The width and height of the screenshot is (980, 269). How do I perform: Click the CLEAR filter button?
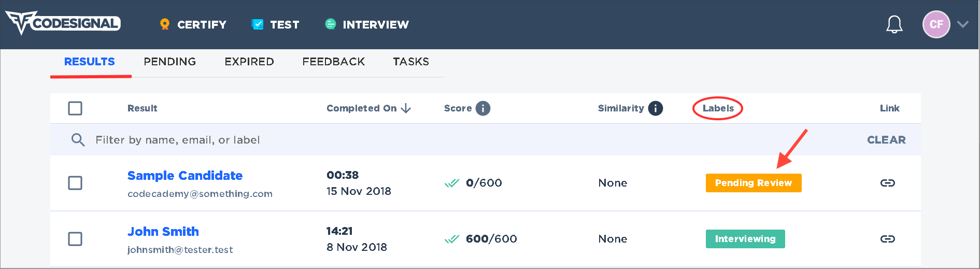pyautogui.click(x=886, y=140)
